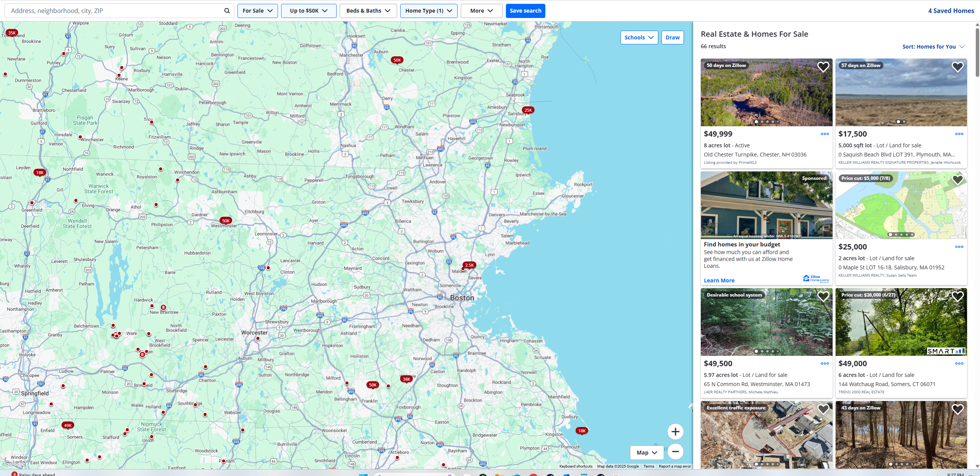Click address Old Chester Turnpike, Chester, NH

[x=755, y=155]
